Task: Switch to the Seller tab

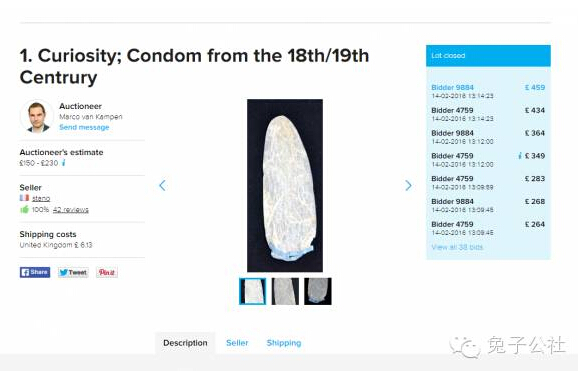Action: (x=237, y=343)
